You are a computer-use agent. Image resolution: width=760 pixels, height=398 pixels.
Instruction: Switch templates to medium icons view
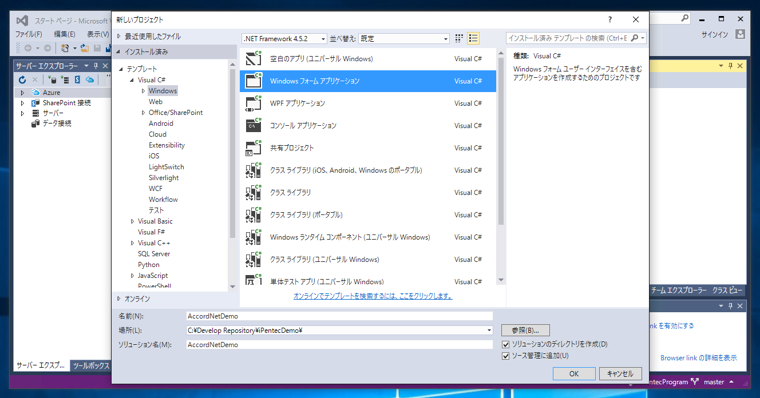[x=459, y=38]
